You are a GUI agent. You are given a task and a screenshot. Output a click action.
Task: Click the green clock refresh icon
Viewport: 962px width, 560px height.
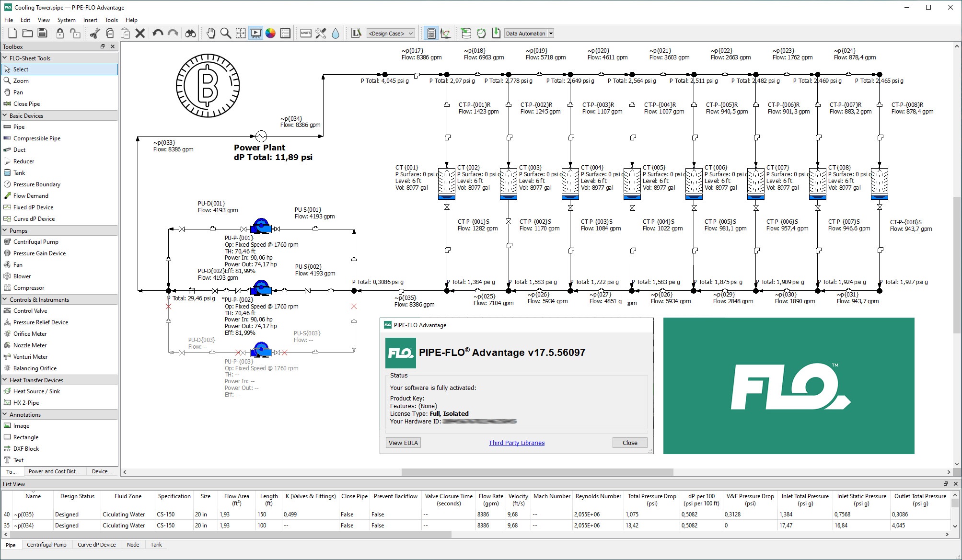[481, 33]
